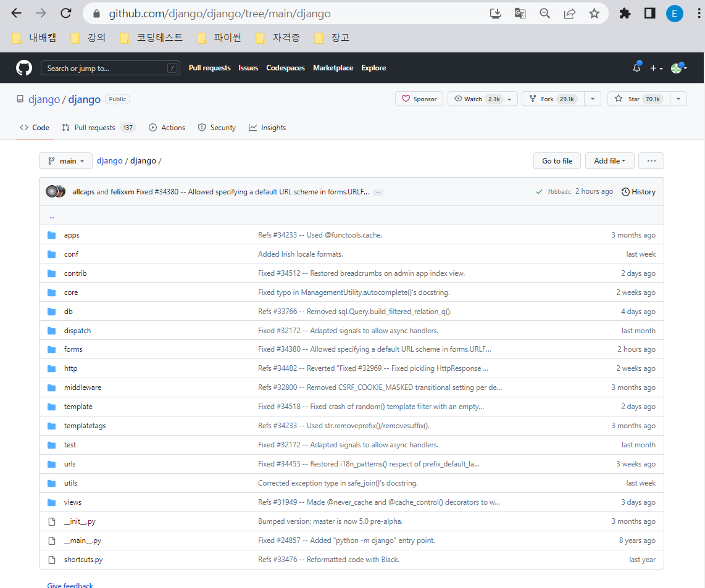Click Codespaces in the top navigation

[x=285, y=68]
